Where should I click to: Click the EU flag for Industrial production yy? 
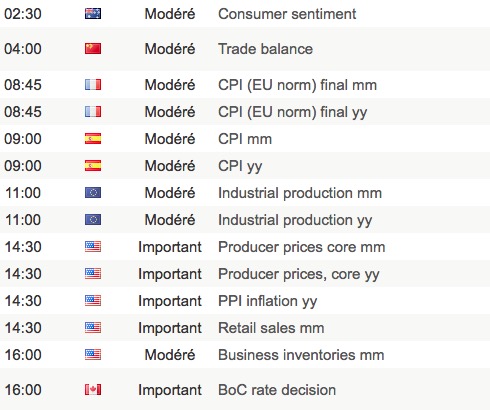click(93, 220)
